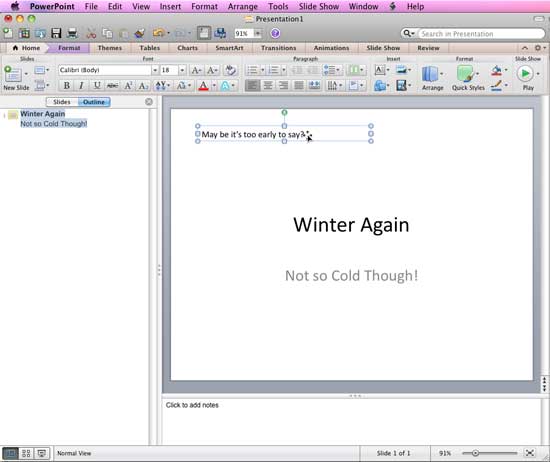Screen dimensions: 550x462
Task: Toggle Superscript formatting
Action: click(128, 85)
